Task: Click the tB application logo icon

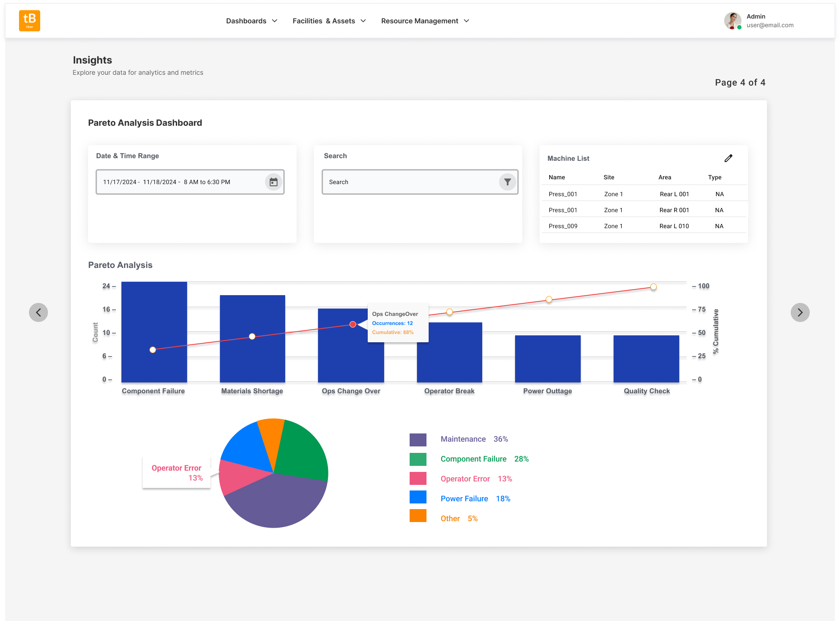Action: click(30, 20)
